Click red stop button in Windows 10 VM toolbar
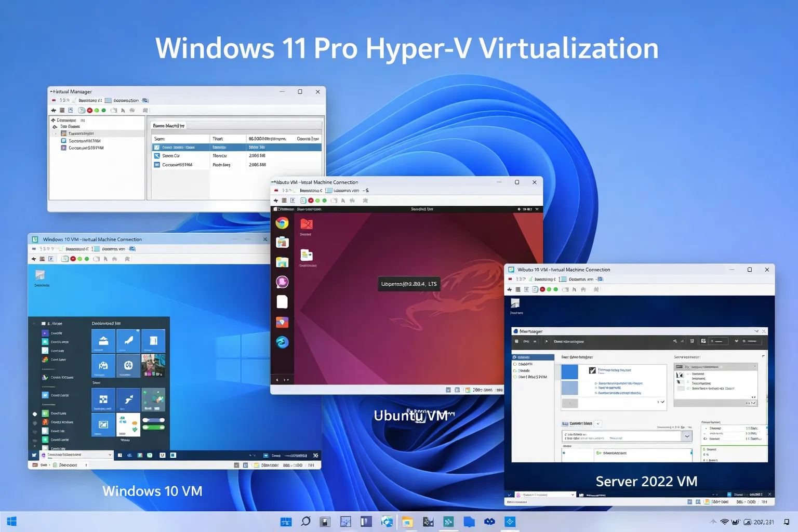Screen dimensions: 798x532 point(73,259)
